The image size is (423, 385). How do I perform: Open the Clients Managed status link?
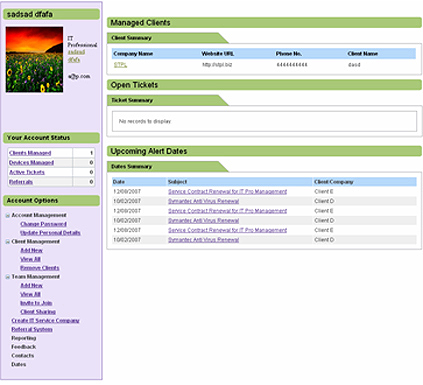click(x=30, y=153)
